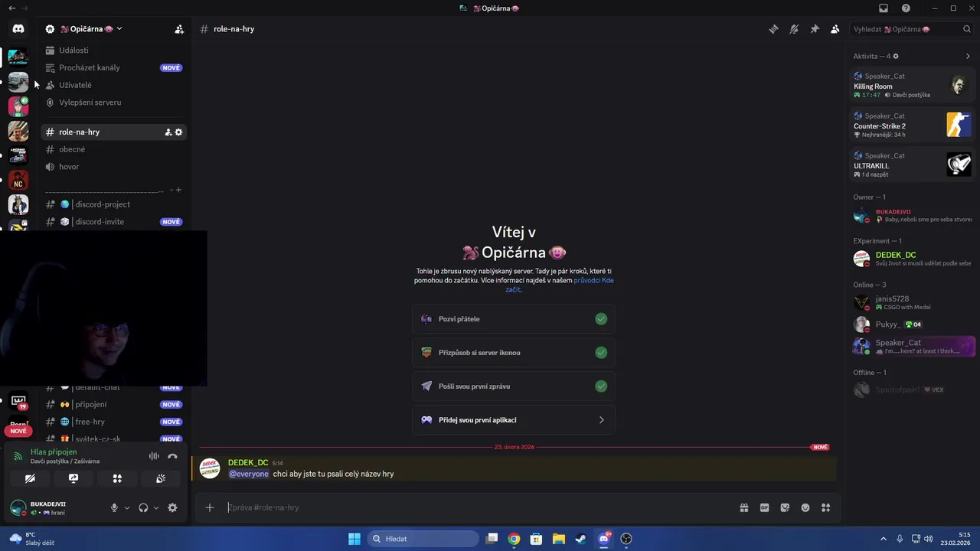Open Uživatelé list
Screen dimensions: 980x551
pyautogui.click(x=113, y=85)
